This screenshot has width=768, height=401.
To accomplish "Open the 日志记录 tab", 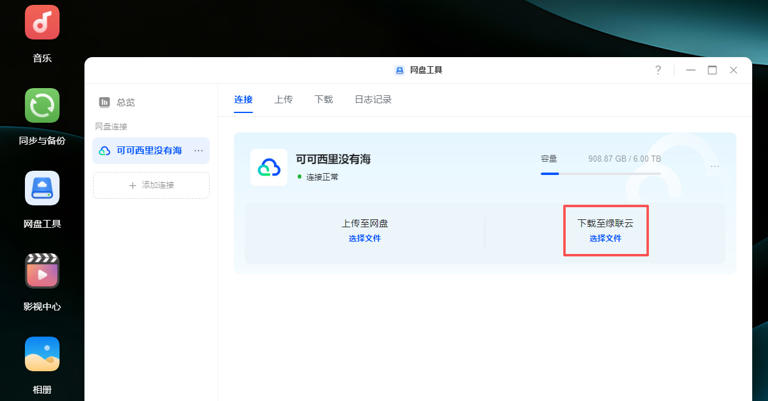I will tap(373, 99).
